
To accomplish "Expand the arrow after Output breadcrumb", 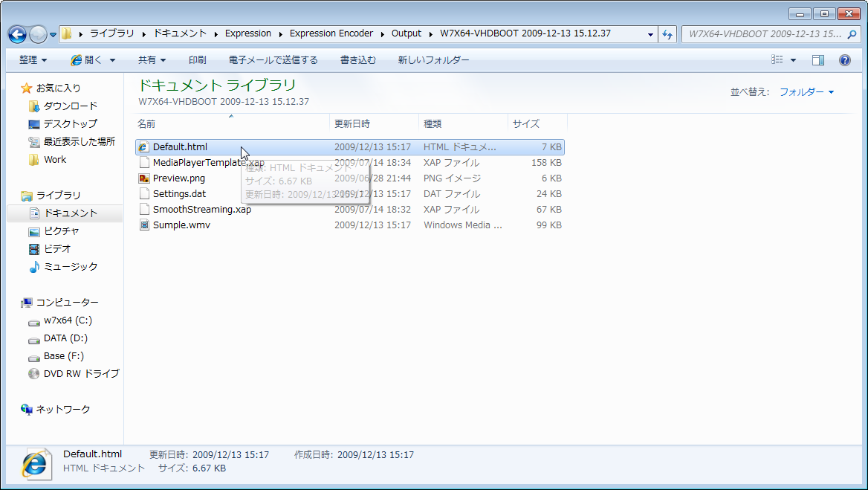I will tap(431, 34).
